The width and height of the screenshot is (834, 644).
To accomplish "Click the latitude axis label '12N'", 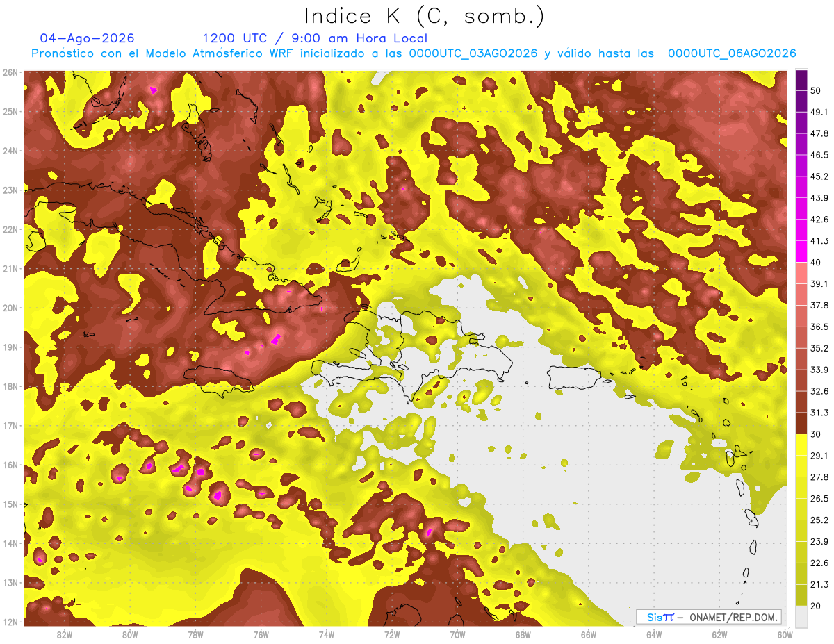I will pos(10,622).
